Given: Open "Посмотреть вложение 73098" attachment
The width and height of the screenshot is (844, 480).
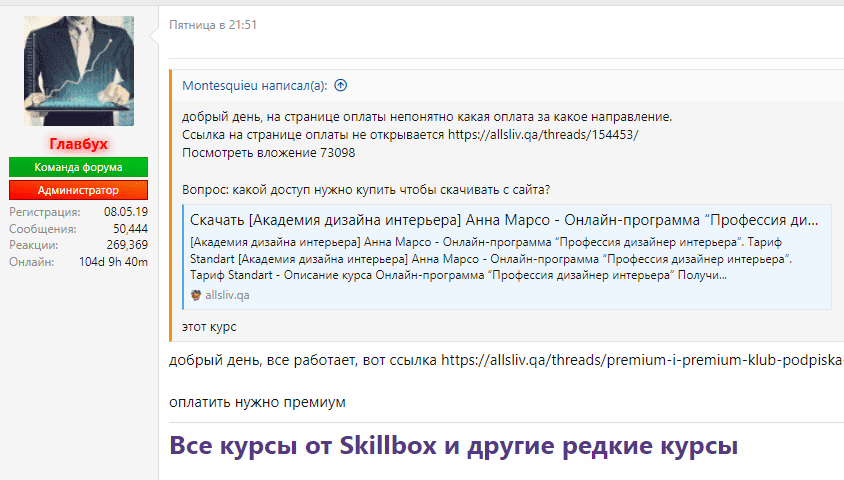Looking at the screenshot, I should point(268,153).
